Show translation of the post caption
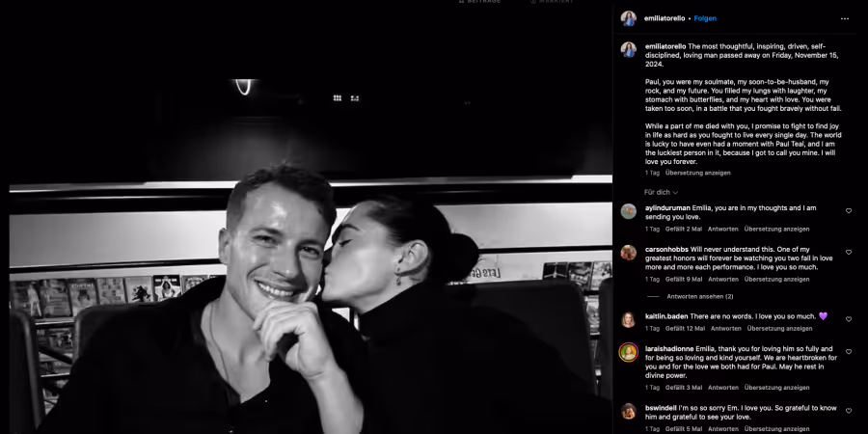This screenshot has width=868, height=434. click(697, 173)
